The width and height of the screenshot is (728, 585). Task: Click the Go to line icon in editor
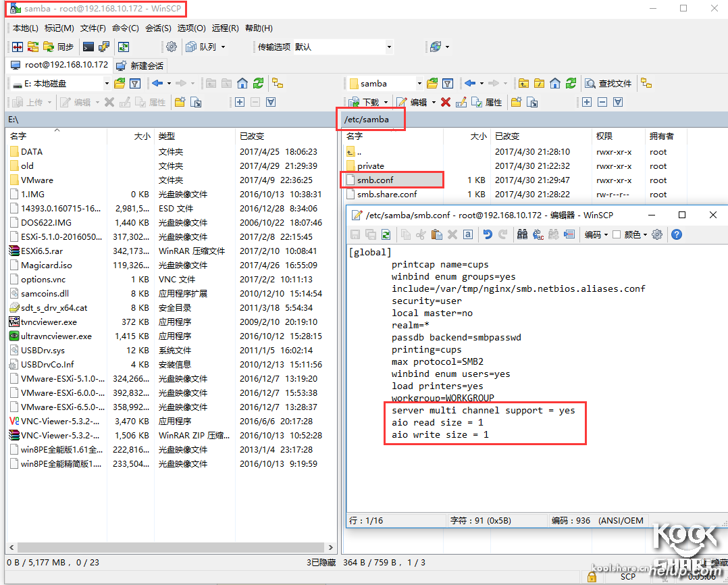[x=569, y=234]
